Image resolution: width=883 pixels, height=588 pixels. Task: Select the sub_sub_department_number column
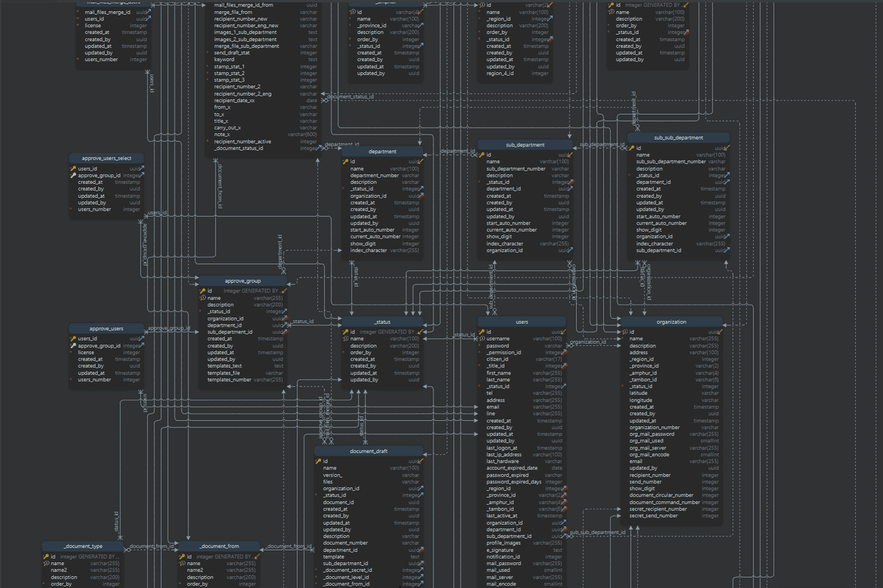[678, 162]
